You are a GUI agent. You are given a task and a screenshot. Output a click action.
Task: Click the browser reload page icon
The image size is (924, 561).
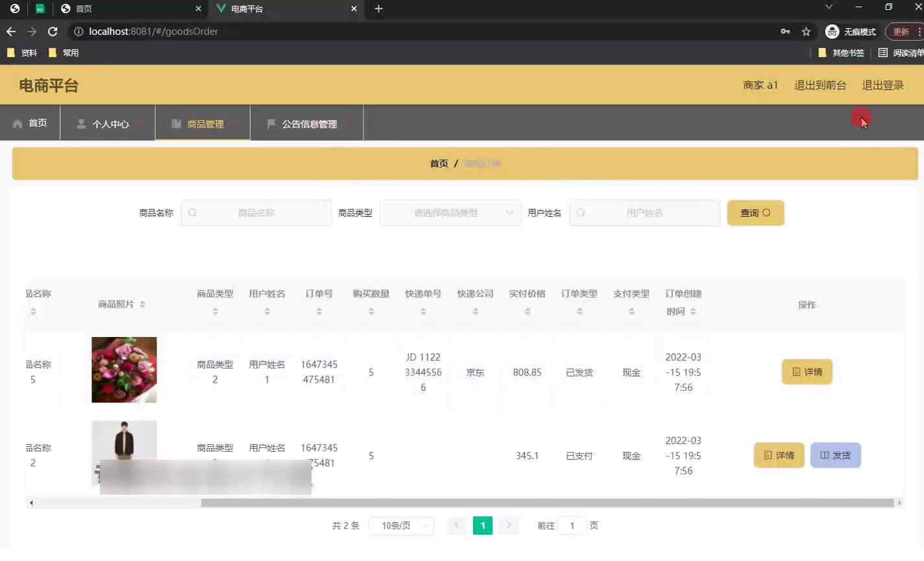[53, 31]
